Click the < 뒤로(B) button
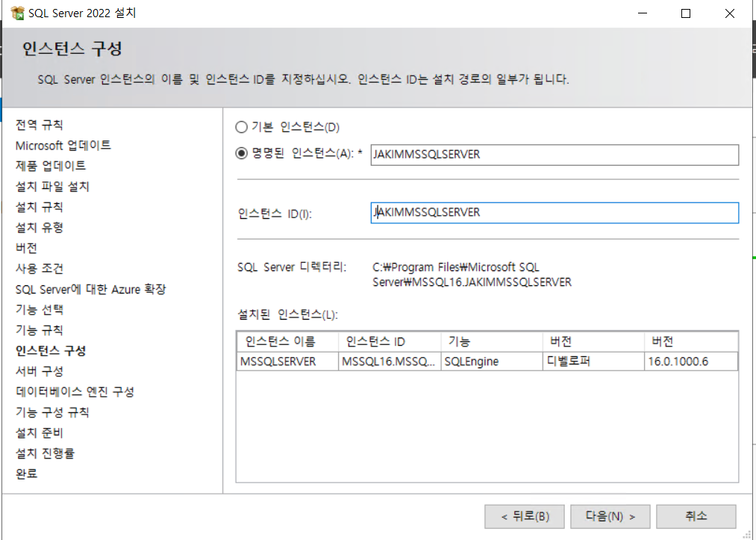The height and width of the screenshot is (540, 756). [525, 517]
